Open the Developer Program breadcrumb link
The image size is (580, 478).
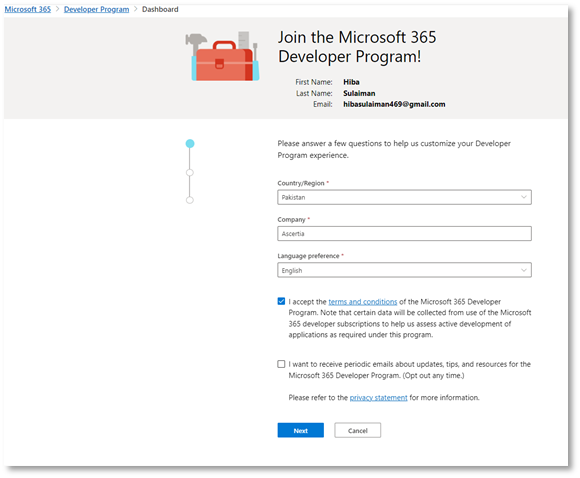[x=97, y=9]
